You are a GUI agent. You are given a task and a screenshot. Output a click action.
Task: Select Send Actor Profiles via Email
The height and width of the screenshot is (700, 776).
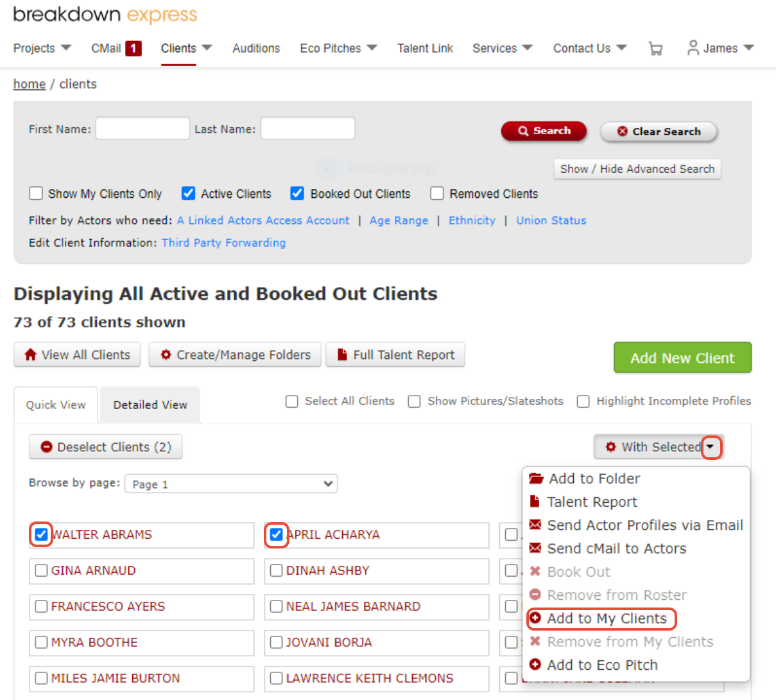click(x=636, y=525)
